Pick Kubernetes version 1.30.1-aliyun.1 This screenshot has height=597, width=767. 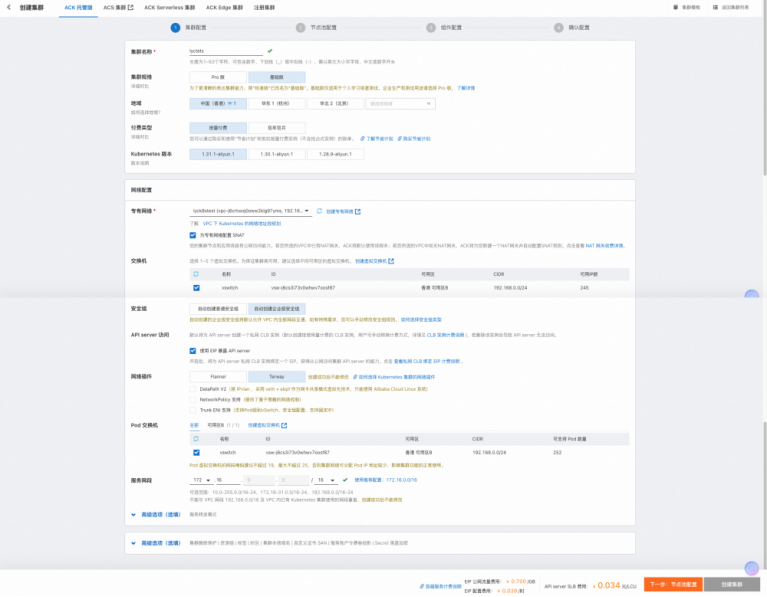coord(277,154)
